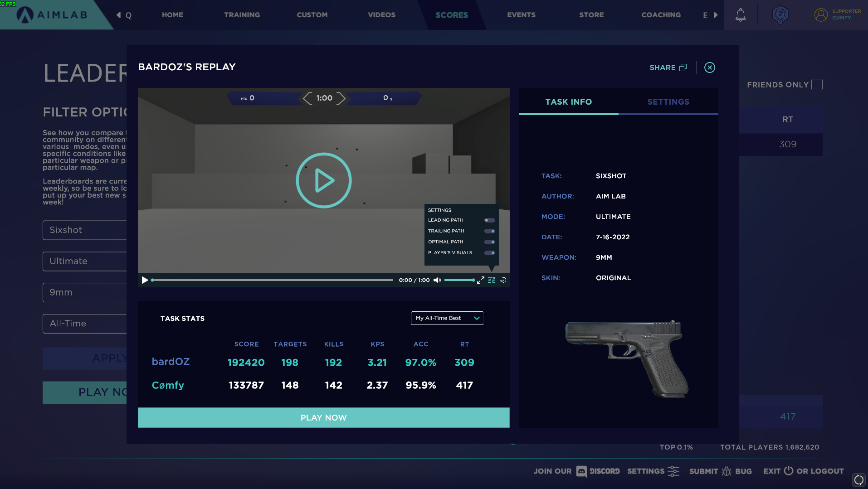Screen dimensions: 868x489
Task: Toggle Optimal Path switch
Action: (489, 242)
